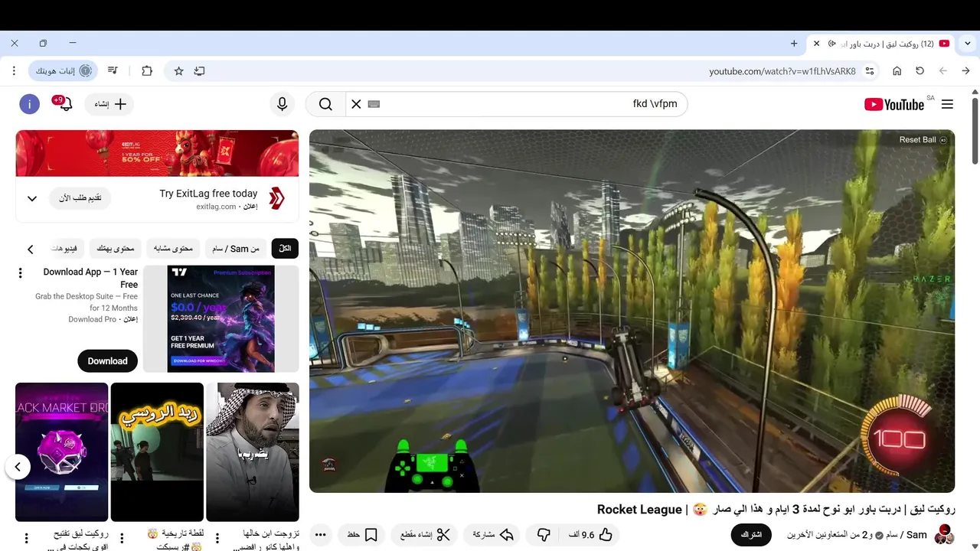Select the محتوى مشابه chip
Screen dimensions: 980x551
click(x=173, y=249)
